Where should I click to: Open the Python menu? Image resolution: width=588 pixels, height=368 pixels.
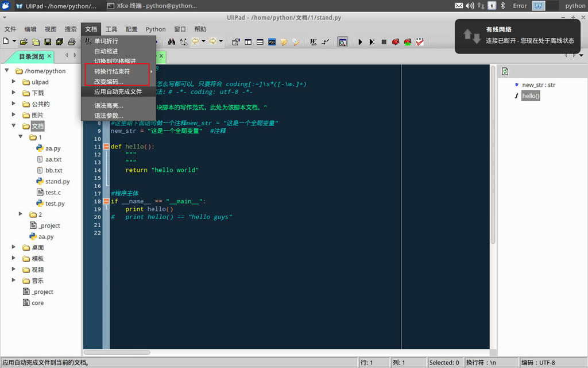coord(156,29)
